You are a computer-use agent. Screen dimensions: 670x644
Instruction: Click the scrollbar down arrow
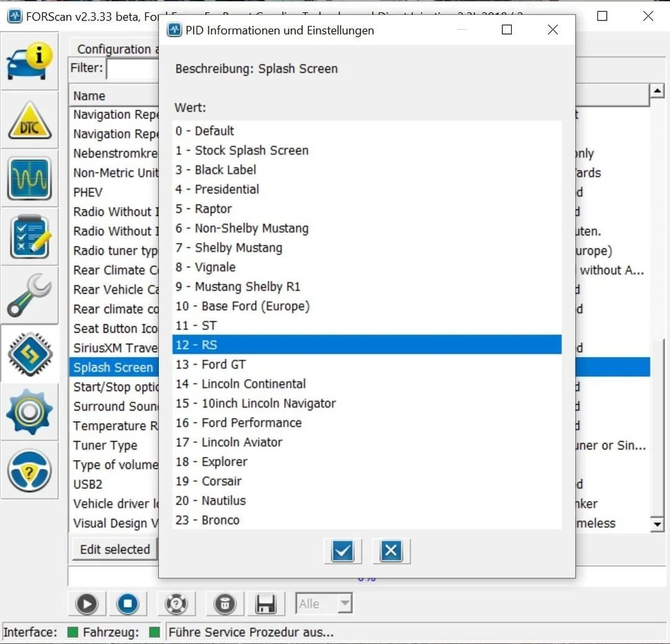click(657, 524)
